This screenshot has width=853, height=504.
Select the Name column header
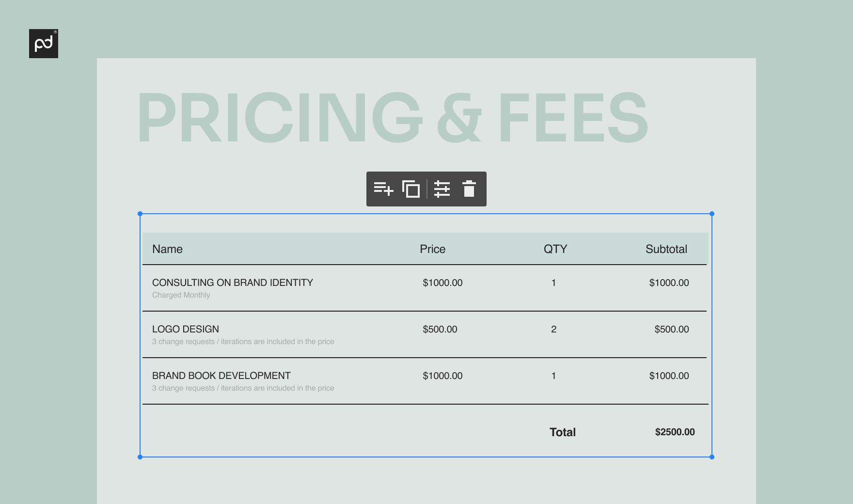click(x=167, y=249)
